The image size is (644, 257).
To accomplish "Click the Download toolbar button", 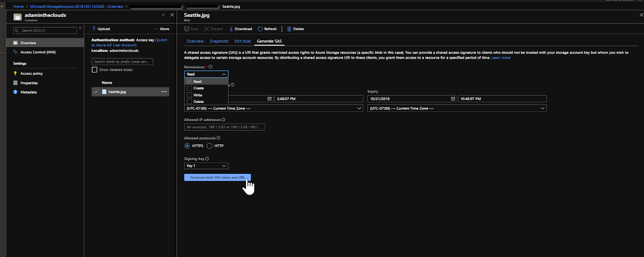I will pos(241,29).
